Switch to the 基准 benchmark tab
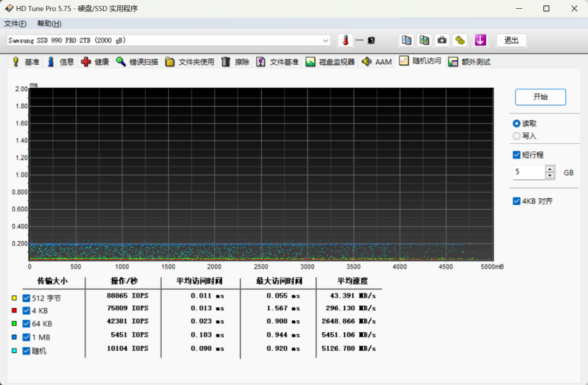Screen dimensions: 588x385 coord(26,62)
